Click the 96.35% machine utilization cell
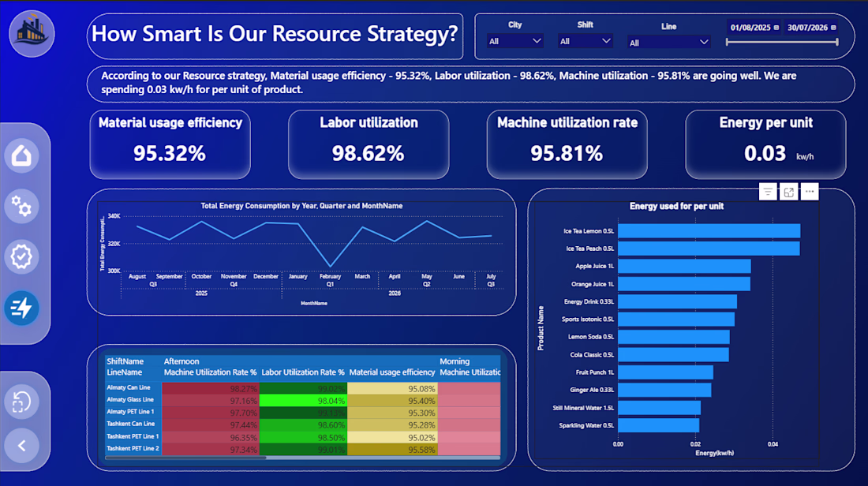 click(211, 437)
